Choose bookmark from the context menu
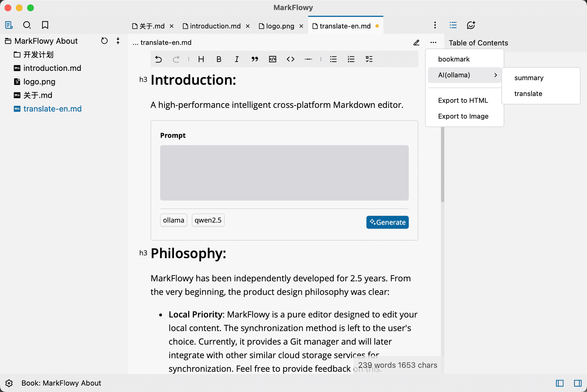This screenshot has height=392, width=587. coord(464,59)
